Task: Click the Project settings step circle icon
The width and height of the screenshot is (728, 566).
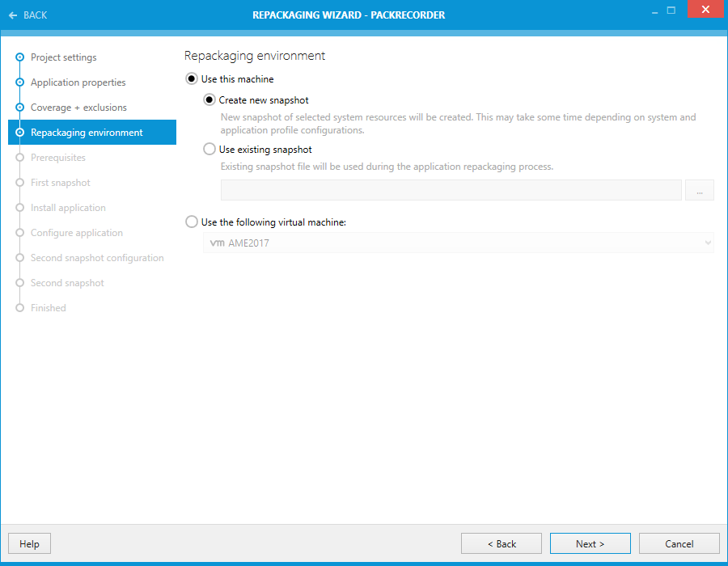Action: pyautogui.click(x=19, y=57)
